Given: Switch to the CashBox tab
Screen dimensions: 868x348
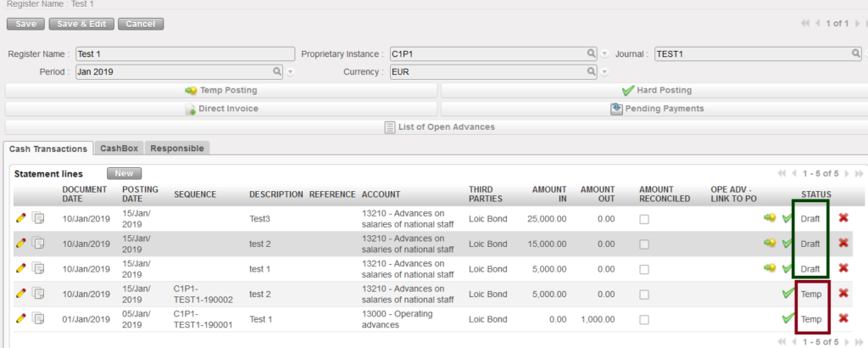Looking at the screenshot, I should 119,148.
